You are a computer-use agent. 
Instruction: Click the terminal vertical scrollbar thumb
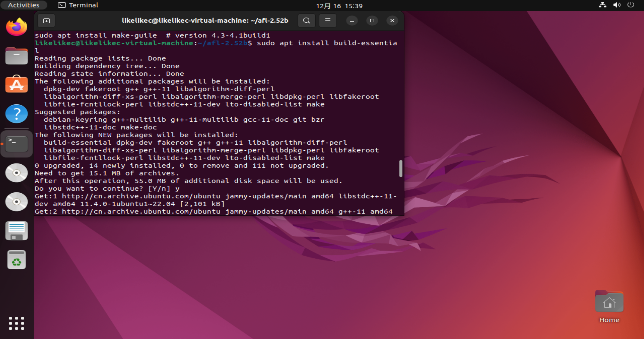(400, 168)
